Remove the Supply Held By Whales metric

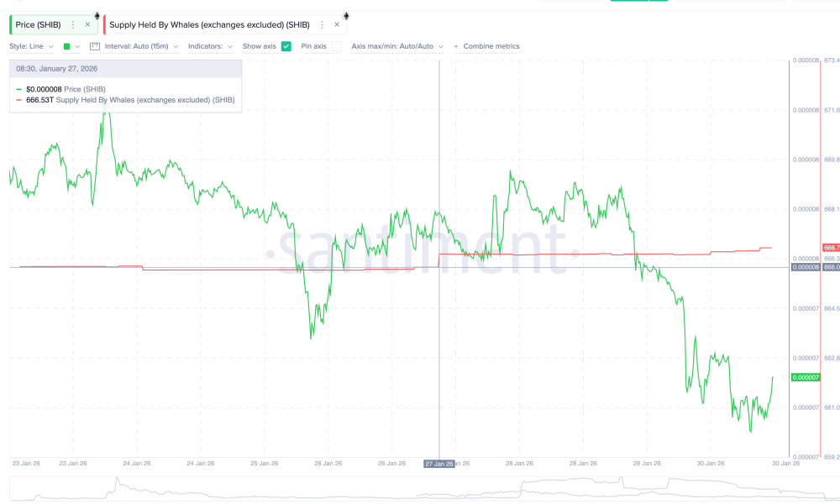(337, 25)
